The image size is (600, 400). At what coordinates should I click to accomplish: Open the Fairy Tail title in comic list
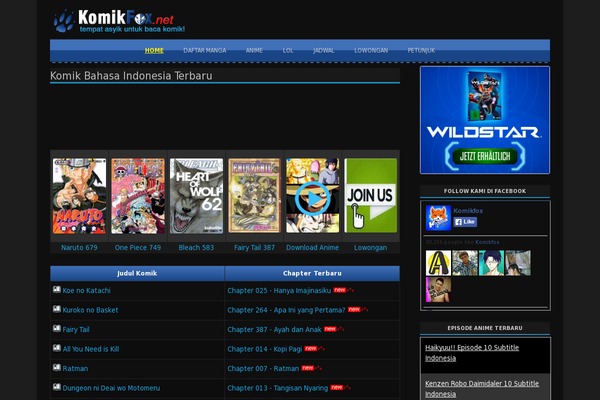coord(76,330)
